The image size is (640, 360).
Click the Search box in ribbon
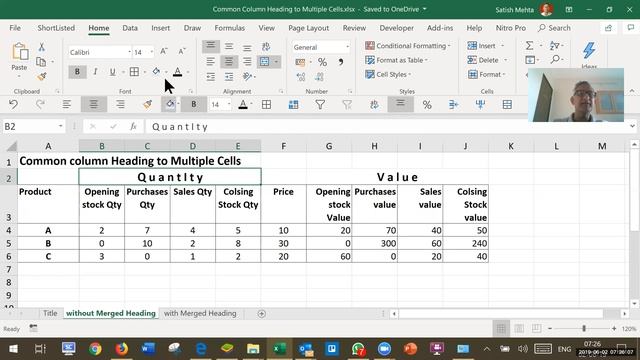point(554,28)
